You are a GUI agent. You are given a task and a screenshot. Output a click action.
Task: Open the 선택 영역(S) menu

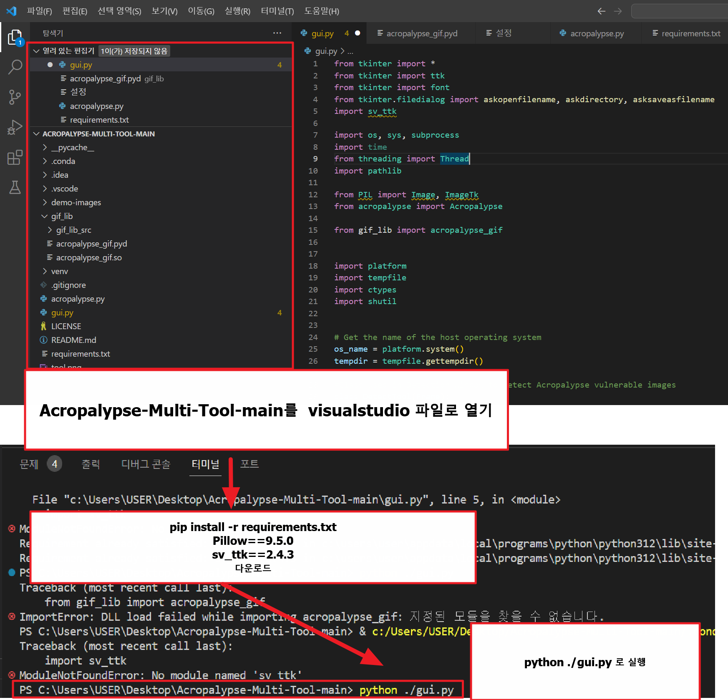click(119, 11)
